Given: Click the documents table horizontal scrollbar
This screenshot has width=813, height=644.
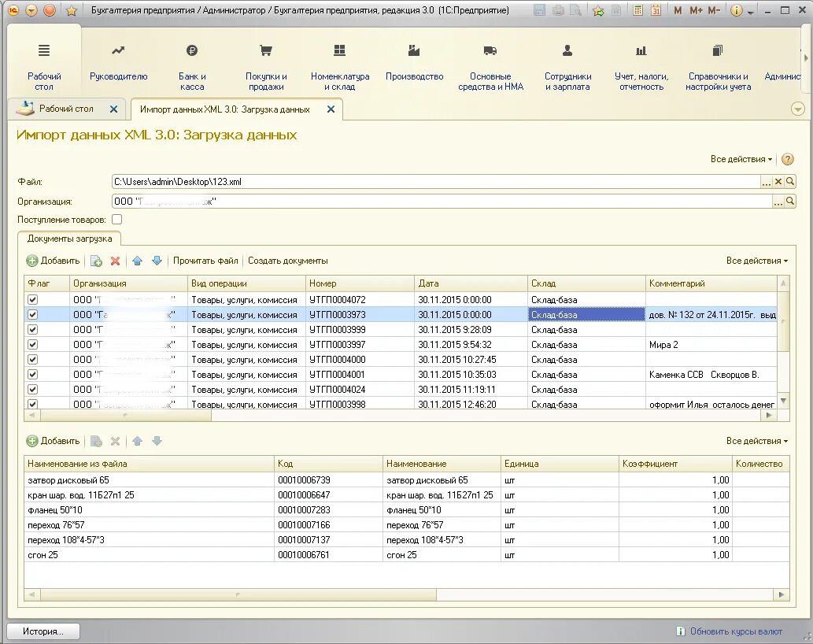Looking at the screenshot, I should 124,416.
